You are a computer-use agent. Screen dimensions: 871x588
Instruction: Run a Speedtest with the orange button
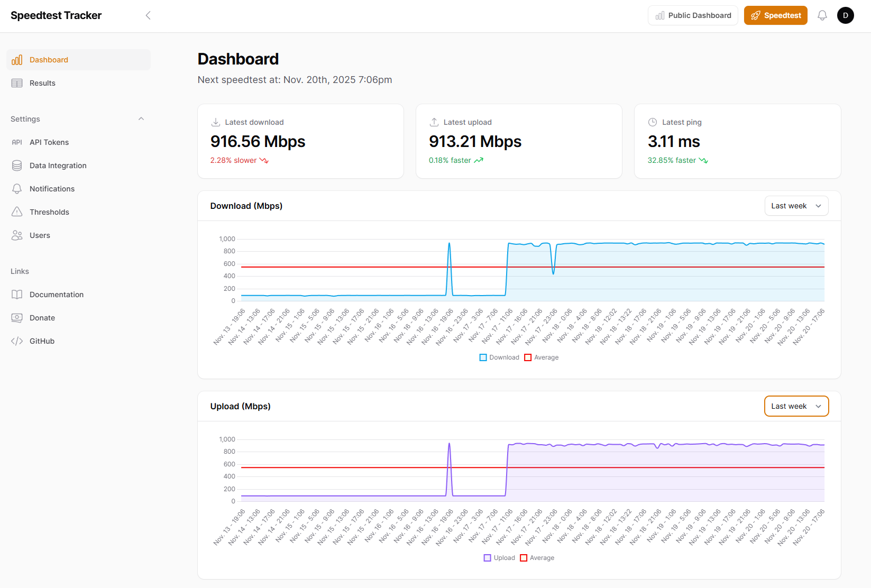click(x=775, y=15)
